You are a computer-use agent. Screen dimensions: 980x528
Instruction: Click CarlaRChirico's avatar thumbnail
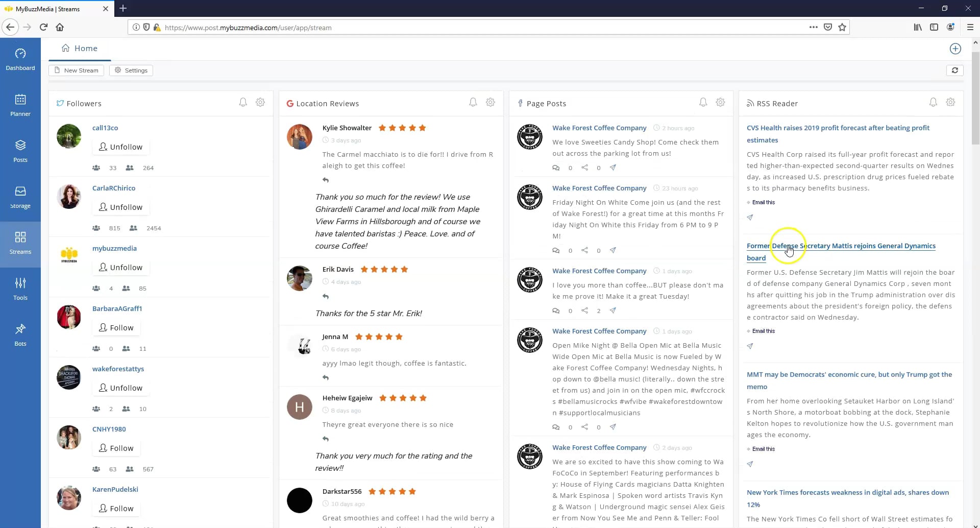pyautogui.click(x=69, y=197)
